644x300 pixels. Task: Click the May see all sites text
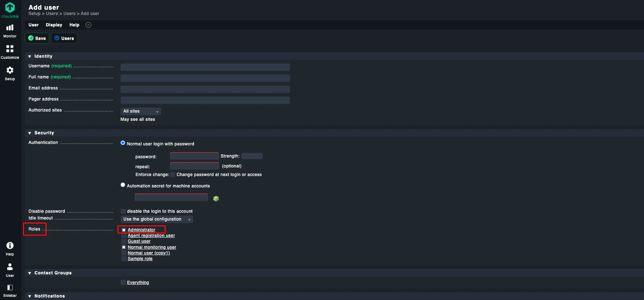[138, 119]
